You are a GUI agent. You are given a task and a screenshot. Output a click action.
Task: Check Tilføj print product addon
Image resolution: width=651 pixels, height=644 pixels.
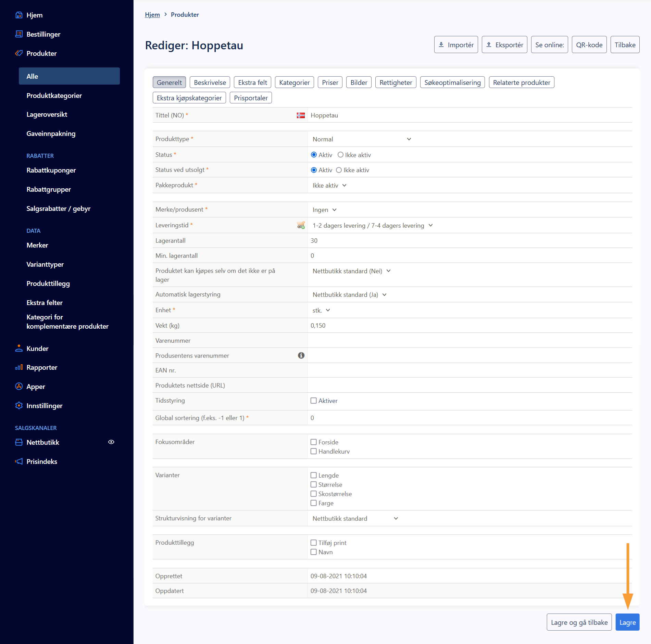tap(313, 543)
